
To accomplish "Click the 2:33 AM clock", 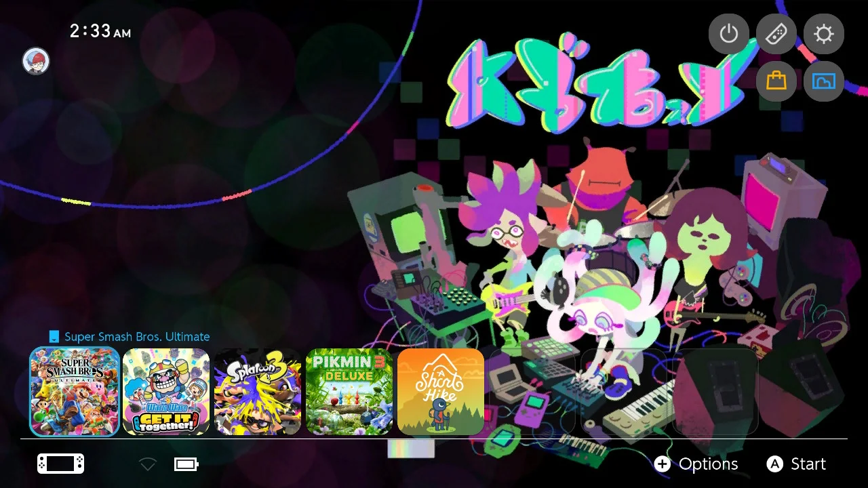I will tap(100, 30).
